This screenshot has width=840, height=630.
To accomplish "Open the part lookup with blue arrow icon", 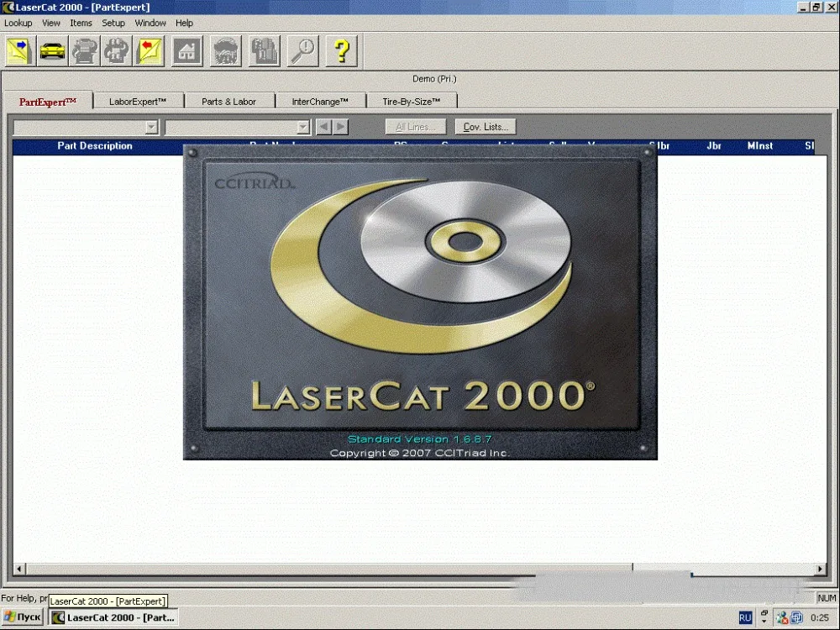I will (19, 50).
